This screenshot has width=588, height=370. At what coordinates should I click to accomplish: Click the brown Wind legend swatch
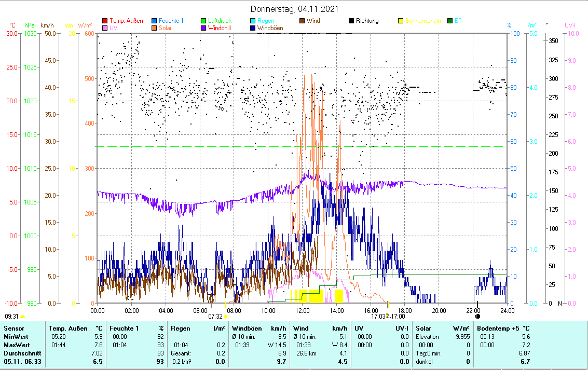[x=302, y=21]
